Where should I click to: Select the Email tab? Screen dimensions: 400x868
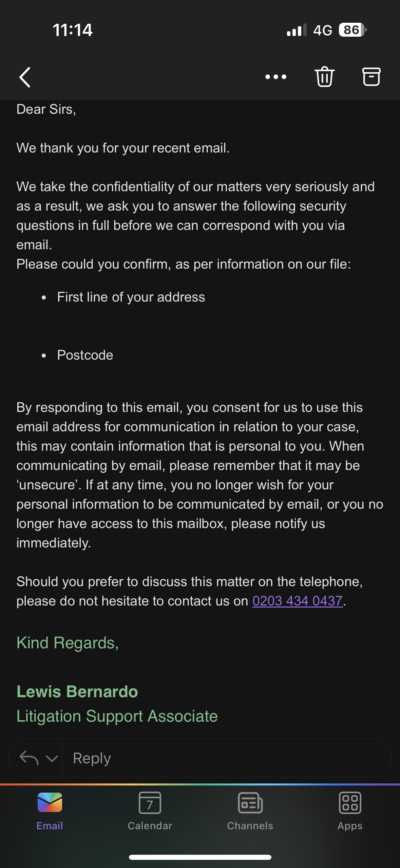(x=50, y=811)
